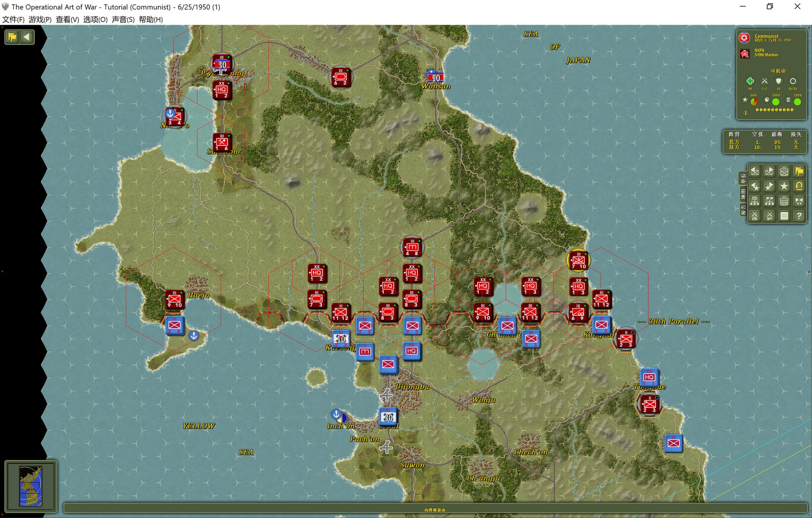Image resolution: width=812 pixels, height=518 pixels.
Task: Click the fist readiness icon
Action: [x=767, y=100]
